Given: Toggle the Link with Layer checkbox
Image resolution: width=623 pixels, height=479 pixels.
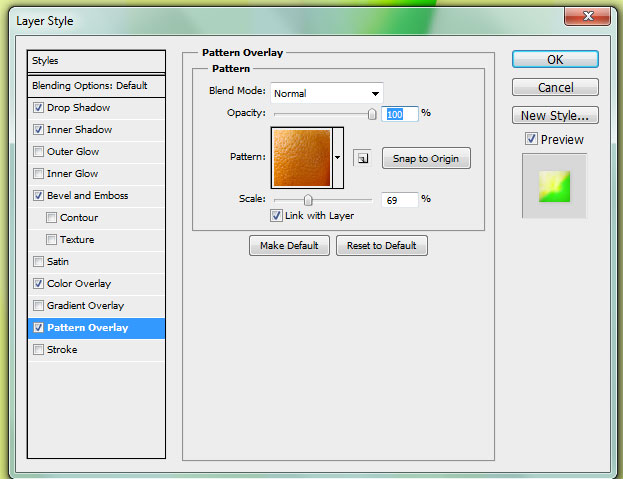Looking at the screenshot, I should (x=276, y=216).
